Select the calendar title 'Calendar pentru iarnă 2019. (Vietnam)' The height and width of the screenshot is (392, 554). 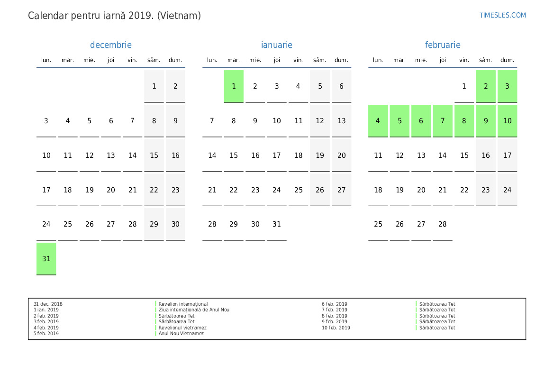pyautogui.click(x=115, y=16)
